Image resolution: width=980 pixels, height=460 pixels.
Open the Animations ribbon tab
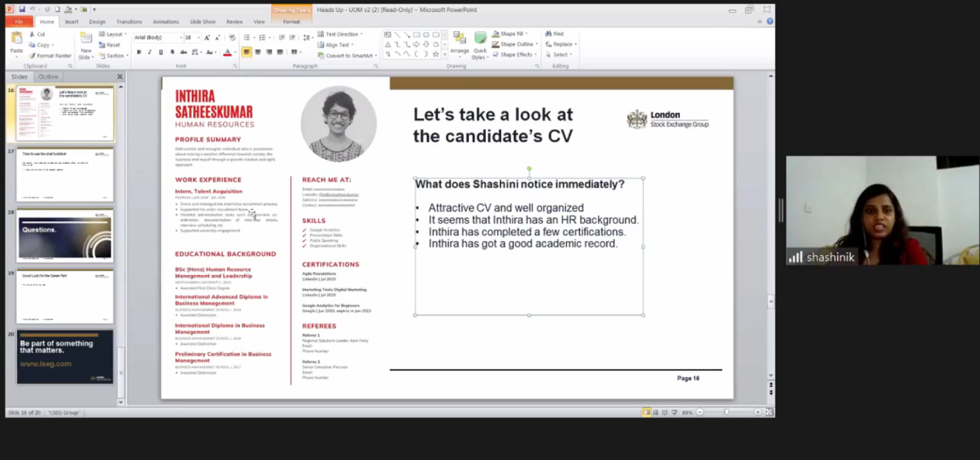[166, 22]
